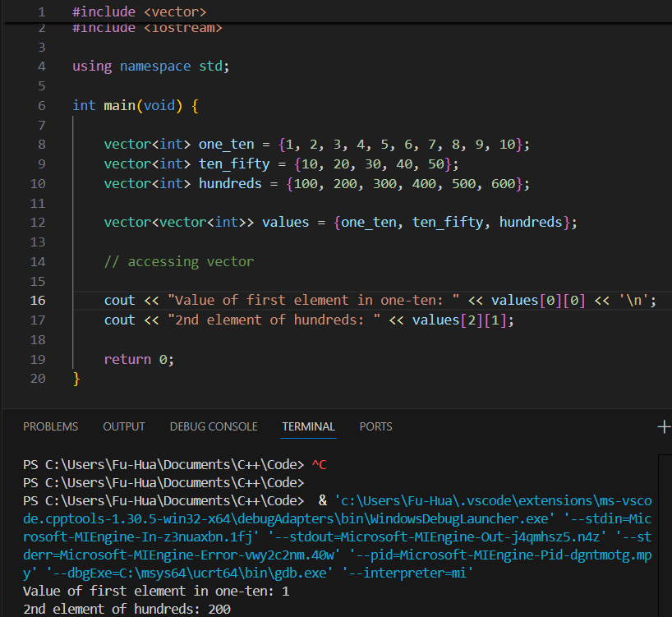Click terminal output "2nd element of hundreds: 200"
This screenshot has width=672, height=617.
pyautogui.click(x=127, y=609)
